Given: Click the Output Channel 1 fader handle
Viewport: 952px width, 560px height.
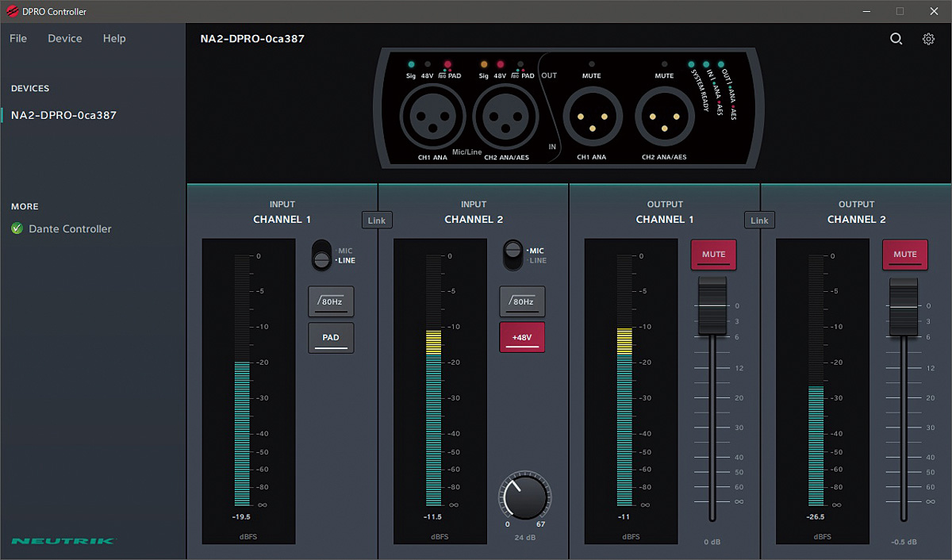Looking at the screenshot, I should pos(712,305).
